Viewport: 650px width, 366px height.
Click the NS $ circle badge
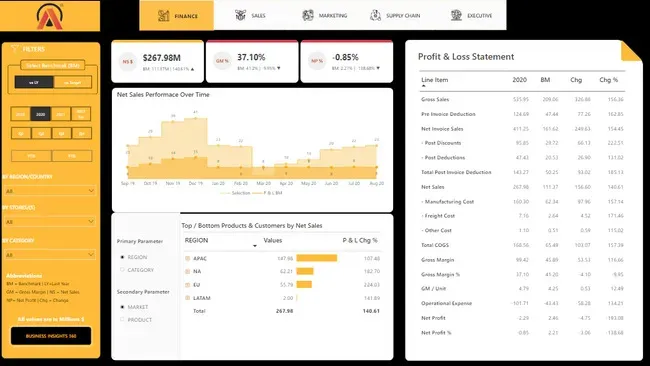(x=128, y=62)
